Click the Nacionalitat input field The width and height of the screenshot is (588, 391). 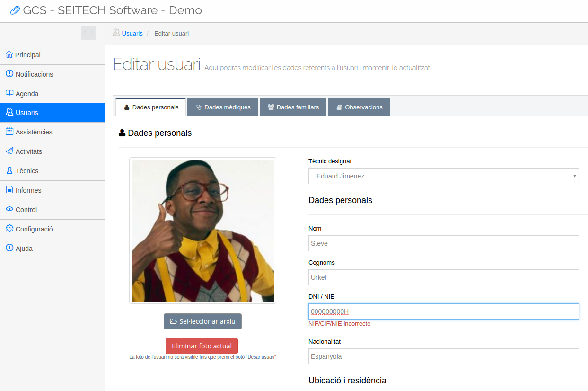tap(444, 356)
